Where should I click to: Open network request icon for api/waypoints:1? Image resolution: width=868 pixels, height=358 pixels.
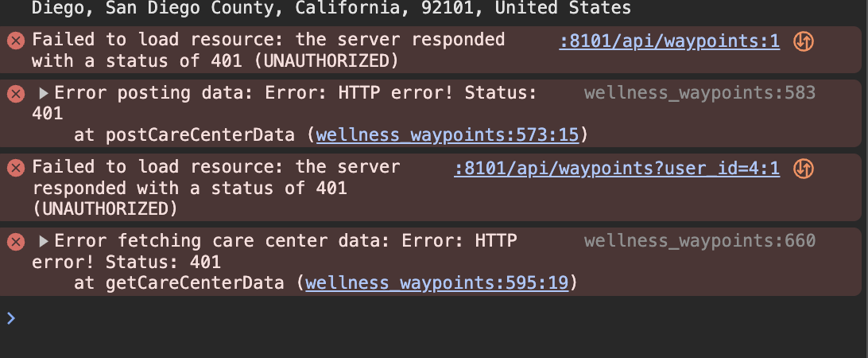coord(804,41)
